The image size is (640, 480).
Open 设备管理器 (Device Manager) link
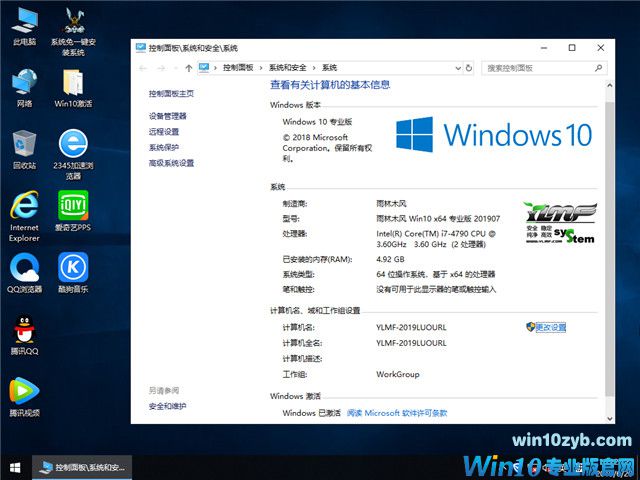(x=167, y=116)
